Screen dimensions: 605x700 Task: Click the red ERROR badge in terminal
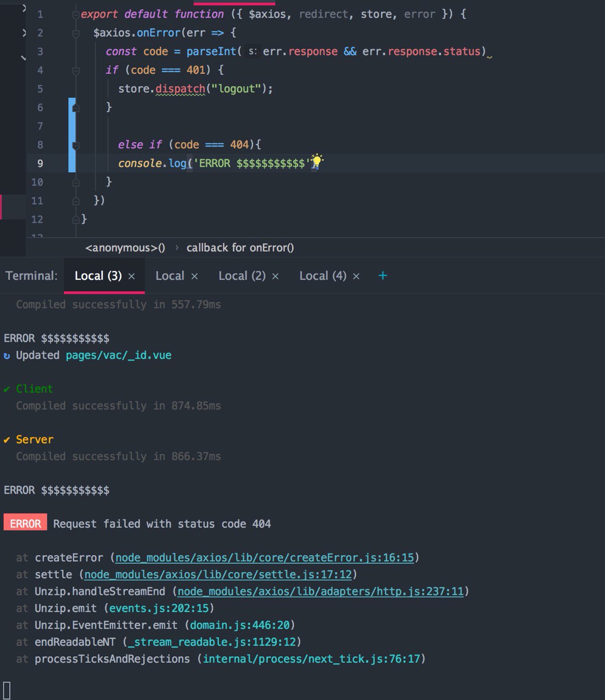[25, 523]
